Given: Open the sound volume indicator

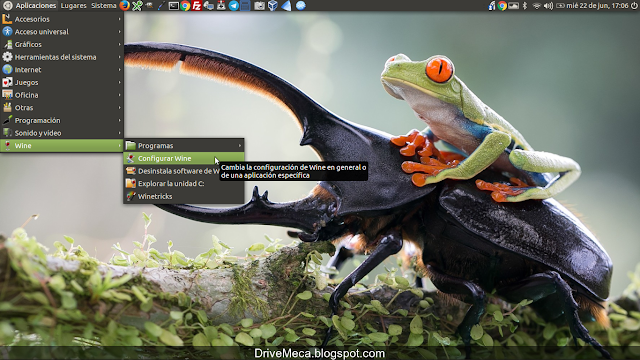Looking at the screenshot, I should (548, 6).
